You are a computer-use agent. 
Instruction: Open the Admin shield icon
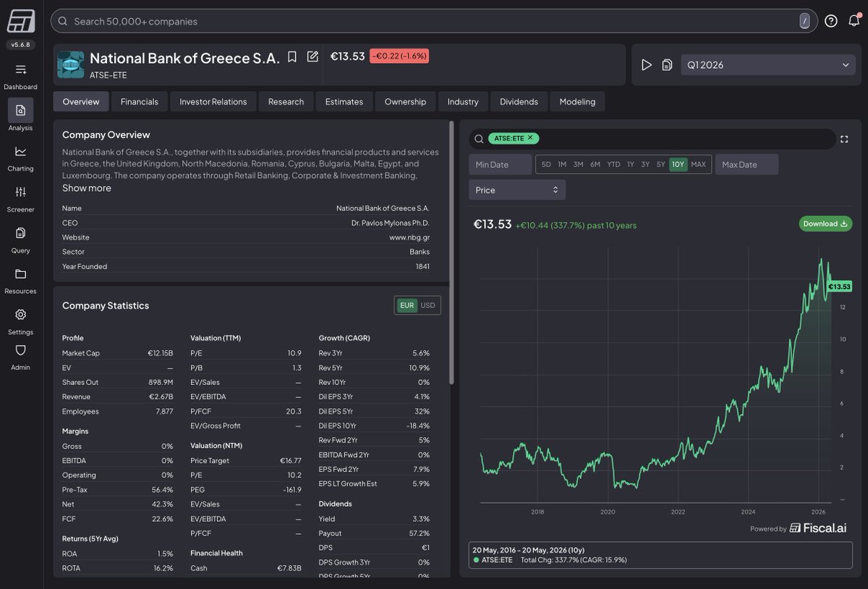coord(20,350)
